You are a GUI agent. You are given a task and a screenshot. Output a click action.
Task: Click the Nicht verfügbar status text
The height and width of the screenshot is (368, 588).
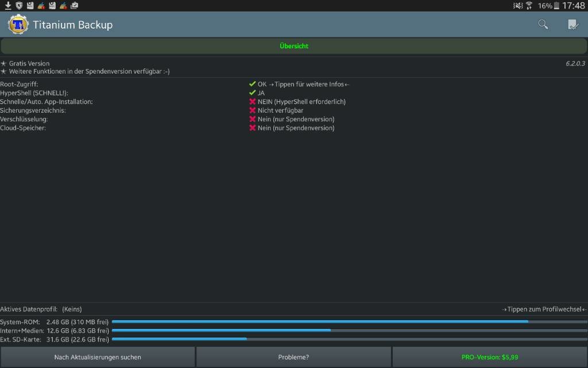280,110
